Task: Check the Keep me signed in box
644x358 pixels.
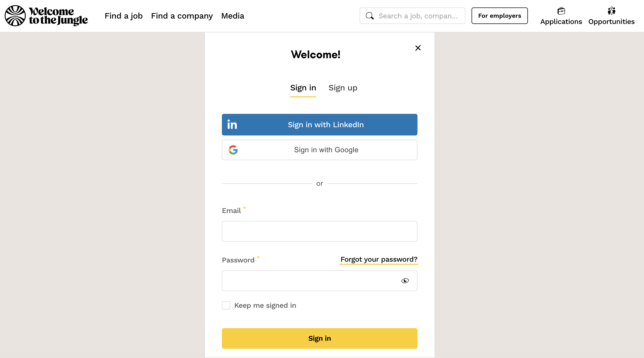Action: [226, 305]
